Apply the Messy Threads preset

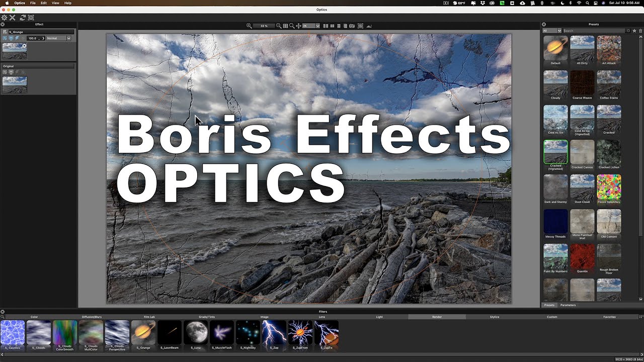[555, 223]
